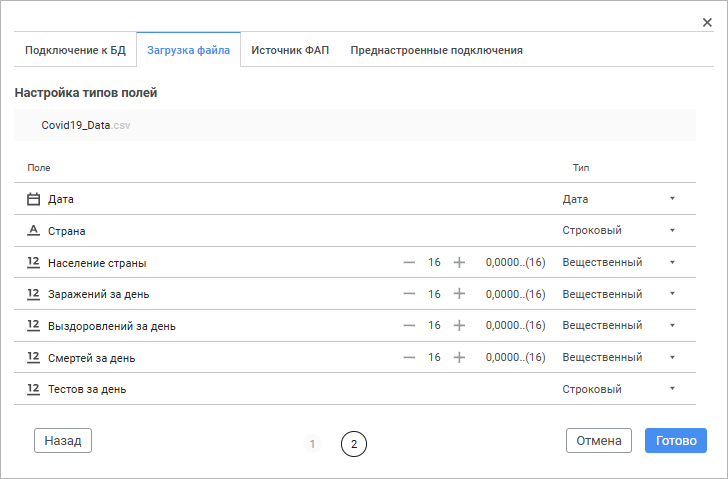Click the numeric icon beside Тестов за день
This screenshot has width=728, height=479.
click(33, 389)
